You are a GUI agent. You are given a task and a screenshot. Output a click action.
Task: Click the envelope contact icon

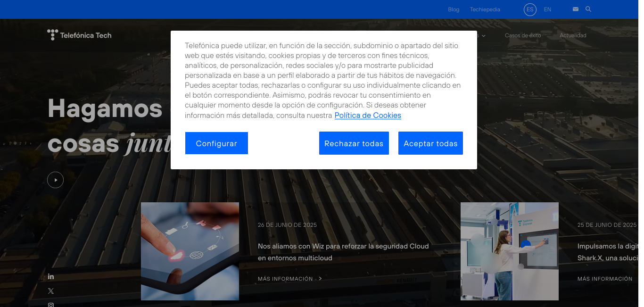pos(575,9)
